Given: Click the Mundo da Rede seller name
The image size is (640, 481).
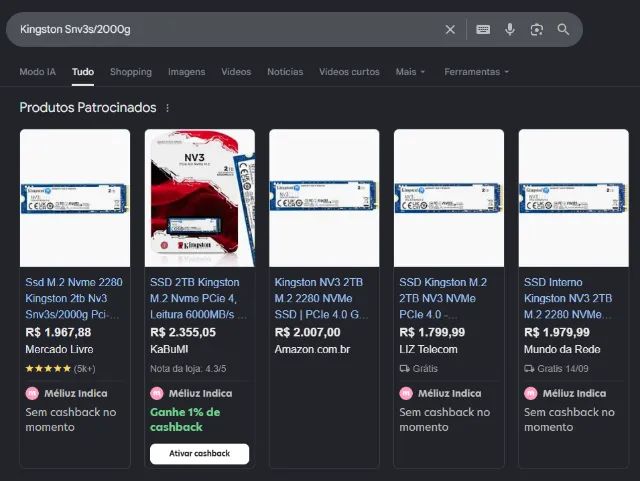Looking at the screenshot, I should coord(562,350).
